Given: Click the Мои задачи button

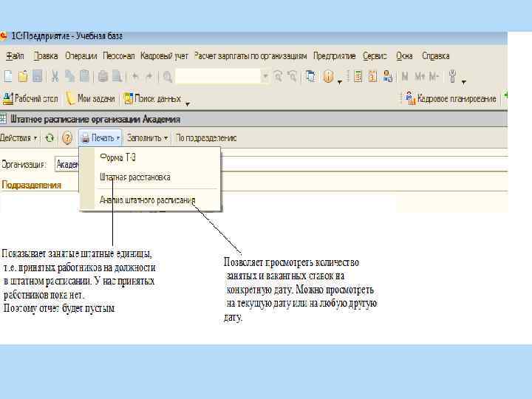Looking at the screenshot, I should [90, 99].
